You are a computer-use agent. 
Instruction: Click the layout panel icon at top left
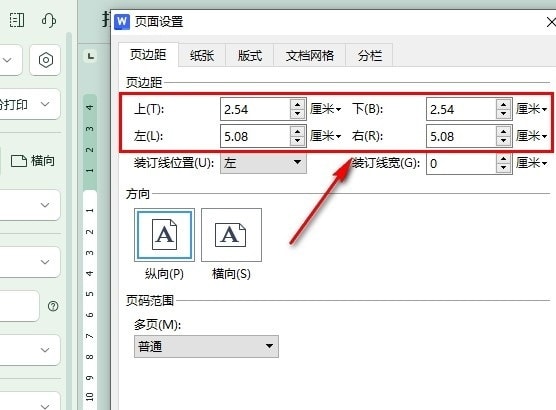point(17,20)
